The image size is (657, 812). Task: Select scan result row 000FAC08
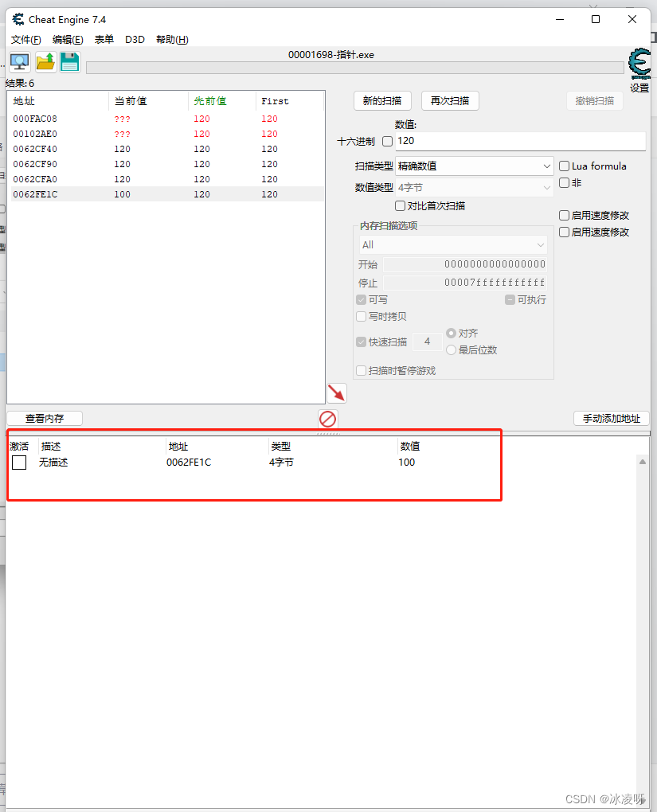[x=168, y=119]
